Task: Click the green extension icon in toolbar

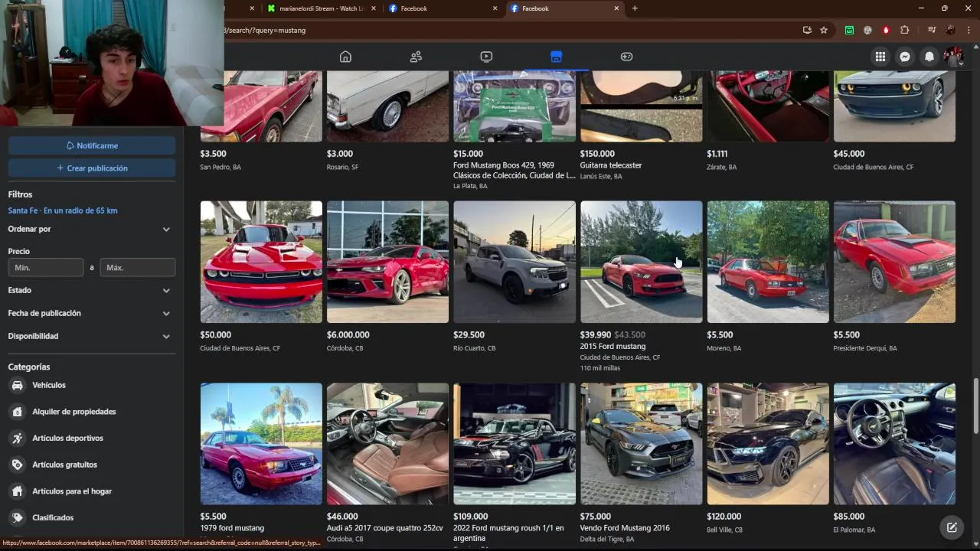Action: pyautogui.click(x=850, y=30)
